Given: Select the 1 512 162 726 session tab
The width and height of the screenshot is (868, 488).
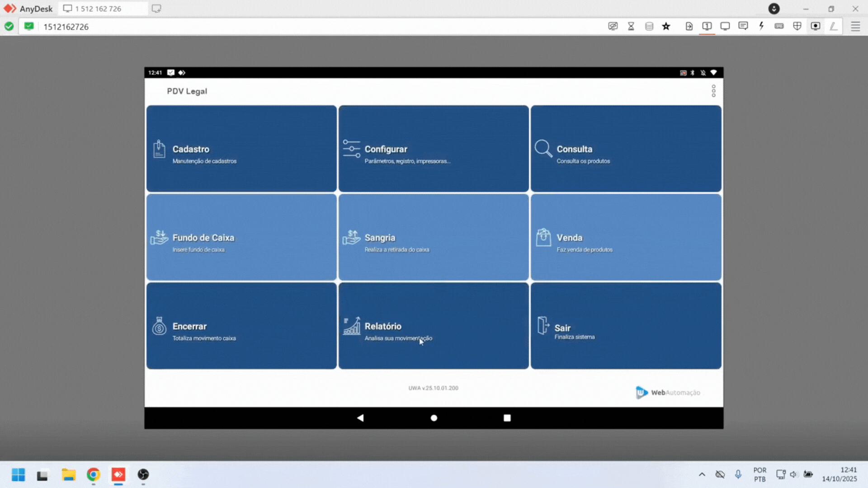Looking at the screenshot, I should (98, 9).
